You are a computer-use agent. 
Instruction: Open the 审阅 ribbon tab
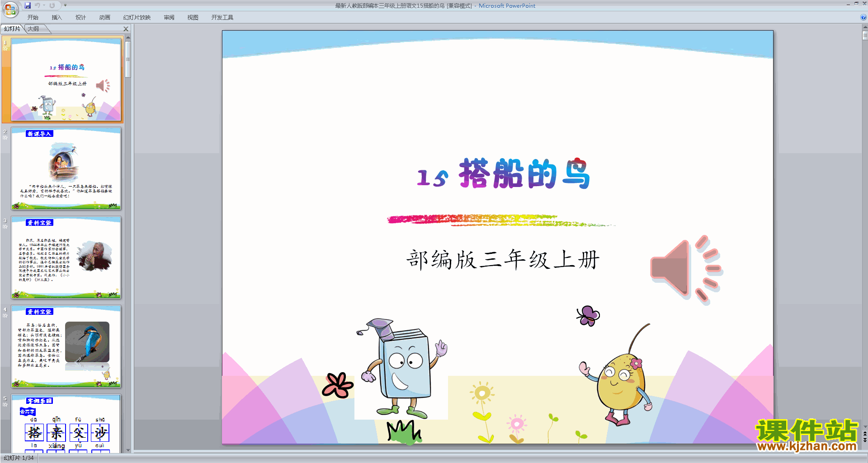(169, 18)
